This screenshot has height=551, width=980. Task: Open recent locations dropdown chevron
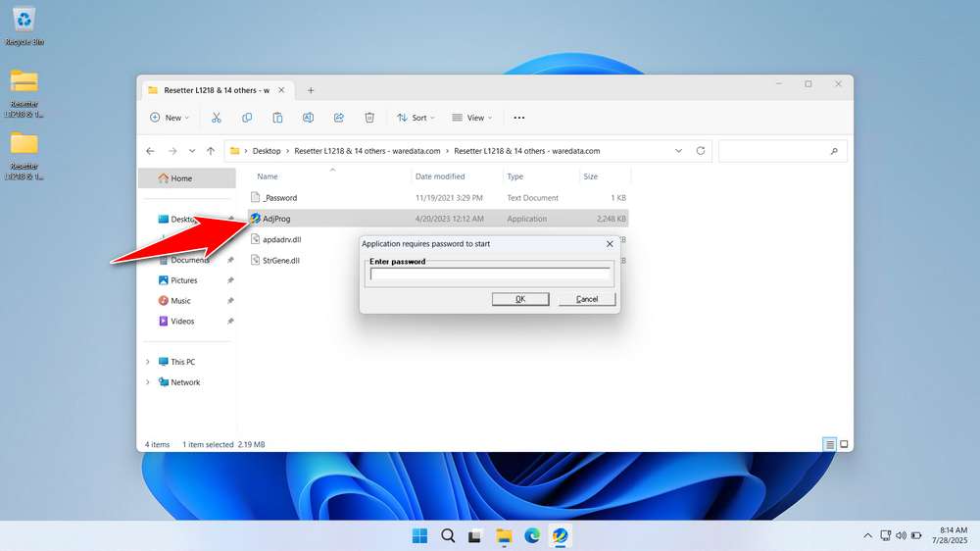(x=192, y=151)
